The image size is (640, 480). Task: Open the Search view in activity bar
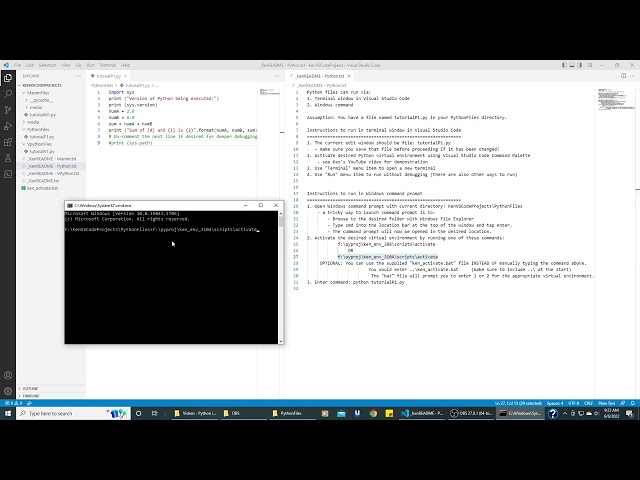(8, 94)
